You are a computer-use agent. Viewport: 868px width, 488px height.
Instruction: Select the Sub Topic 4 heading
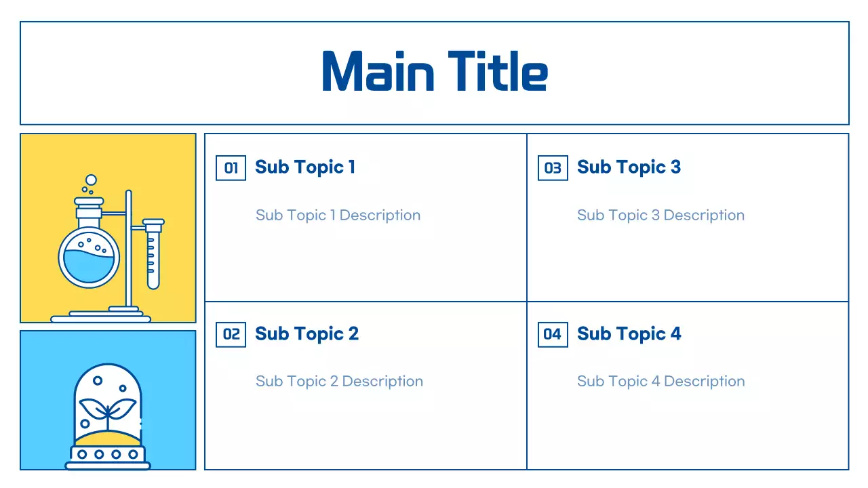629,334
